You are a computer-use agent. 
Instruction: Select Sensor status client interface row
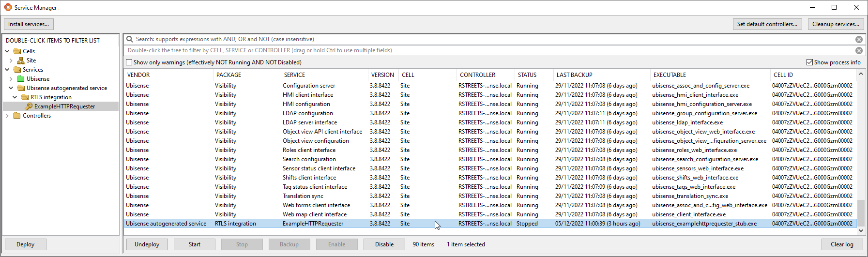click(x=490, y=168)
